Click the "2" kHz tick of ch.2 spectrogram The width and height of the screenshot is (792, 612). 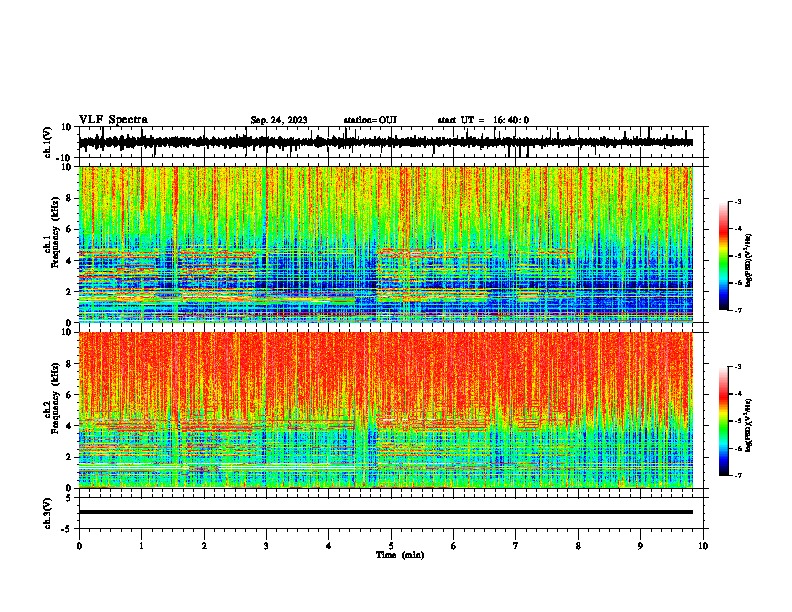[69, 457]
